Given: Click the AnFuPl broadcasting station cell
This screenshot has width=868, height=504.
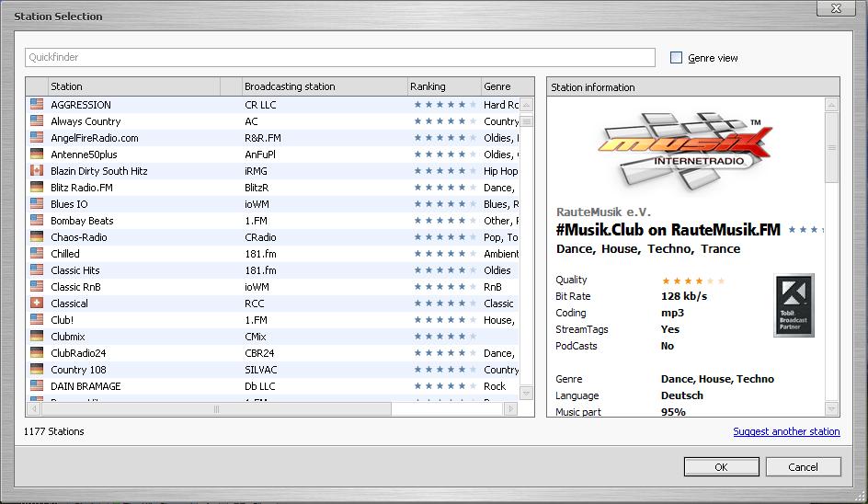Looking at the screenshot, I should pos(259,155).
